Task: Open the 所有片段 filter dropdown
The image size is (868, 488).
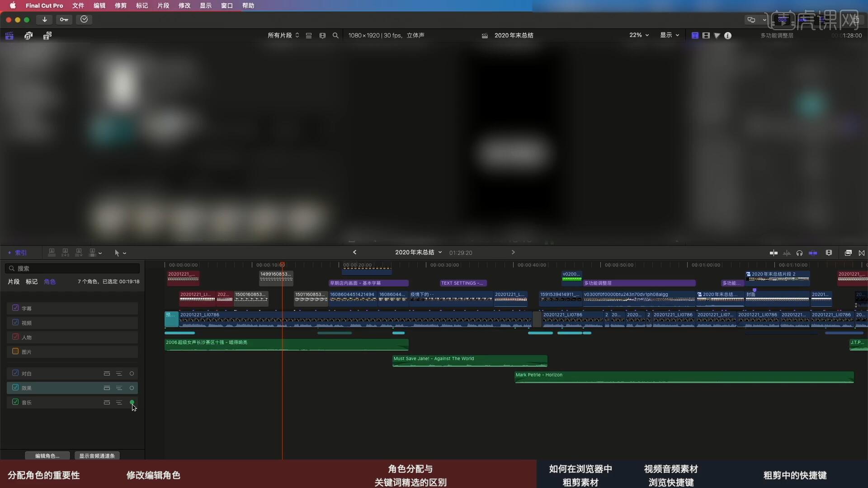Action: pos(283,35)
